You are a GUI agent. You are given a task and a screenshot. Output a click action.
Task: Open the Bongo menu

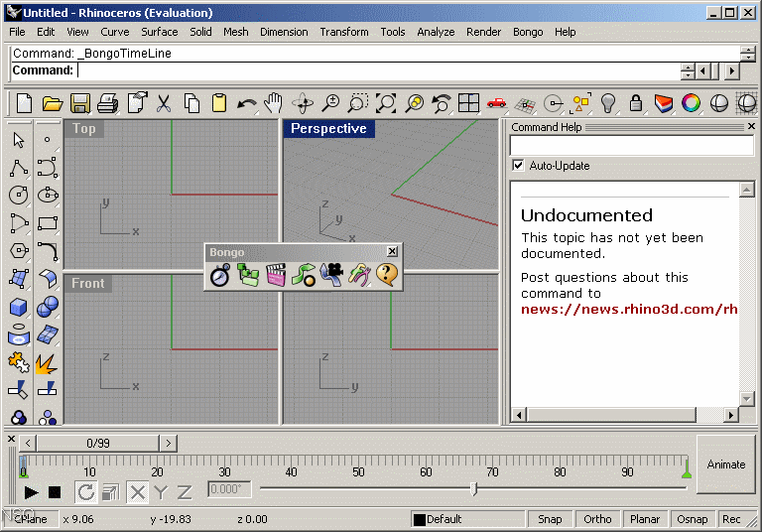point(528,32)
